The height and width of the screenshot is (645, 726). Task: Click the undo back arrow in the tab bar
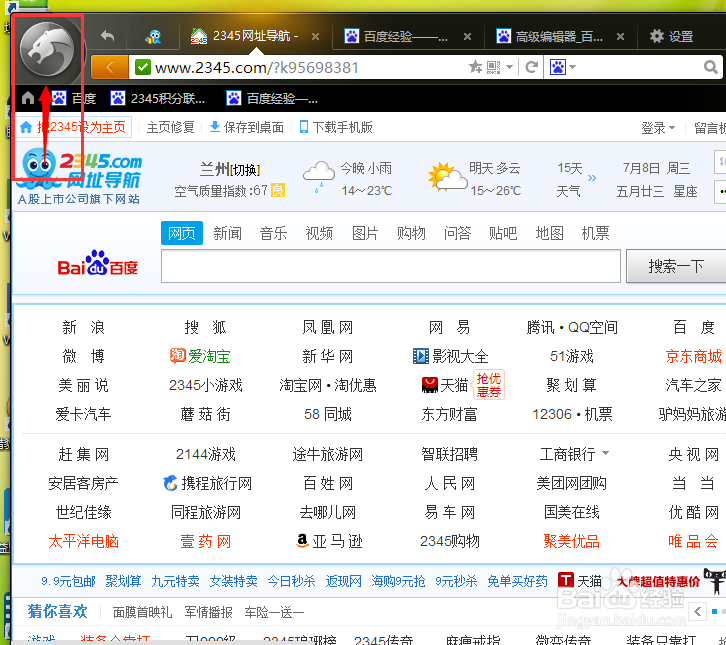107,36
